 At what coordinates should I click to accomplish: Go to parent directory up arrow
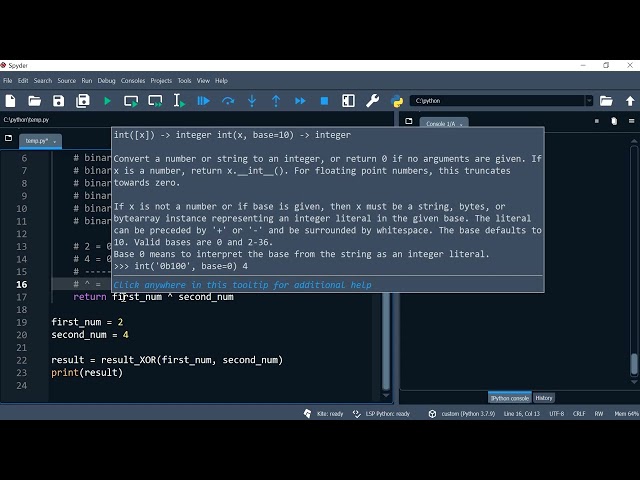pyautogui.click(x=630, y=101)
